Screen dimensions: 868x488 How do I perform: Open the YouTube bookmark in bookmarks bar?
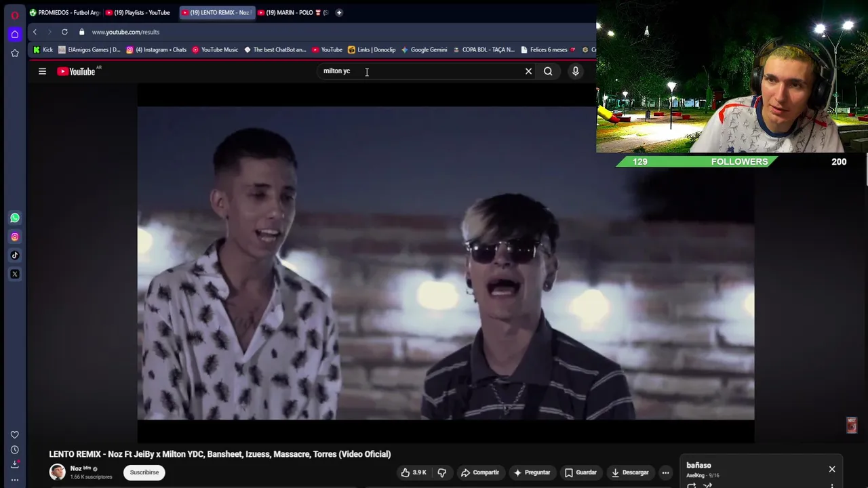327,49
